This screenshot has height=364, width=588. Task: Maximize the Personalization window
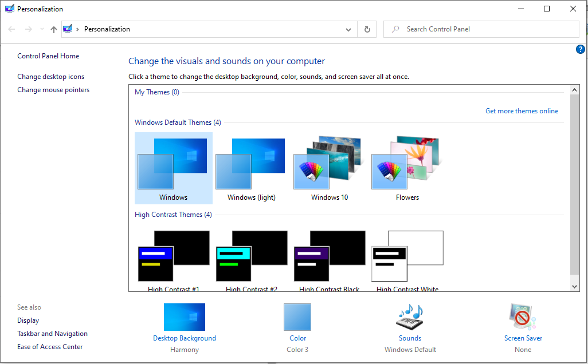click(x=547, y=9)
